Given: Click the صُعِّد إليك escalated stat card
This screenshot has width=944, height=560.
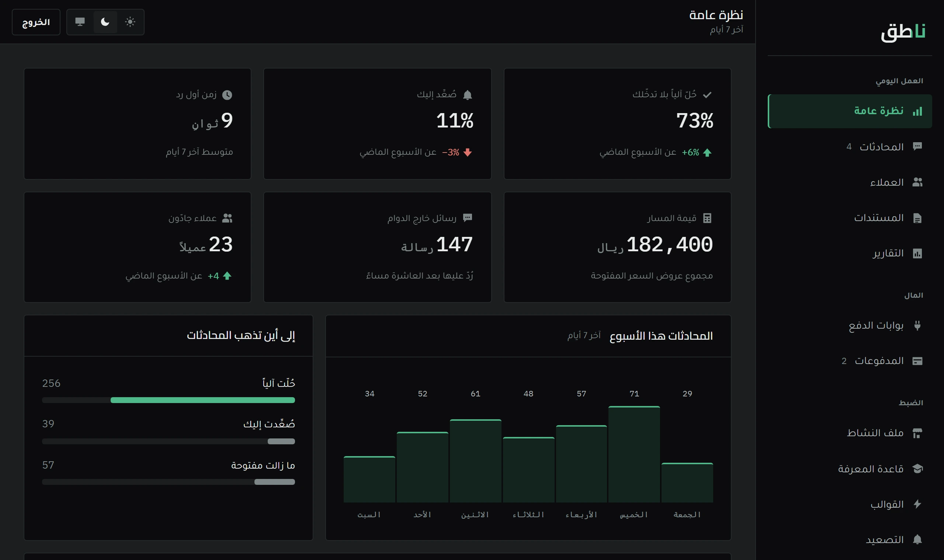Looking at the screenshot, I should (x=377, y=124).
